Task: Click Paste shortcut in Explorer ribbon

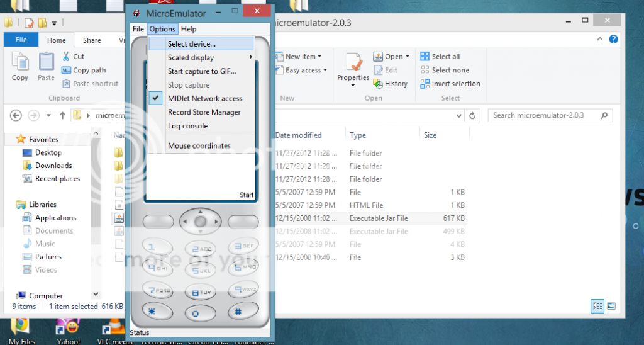Action: 91,84
